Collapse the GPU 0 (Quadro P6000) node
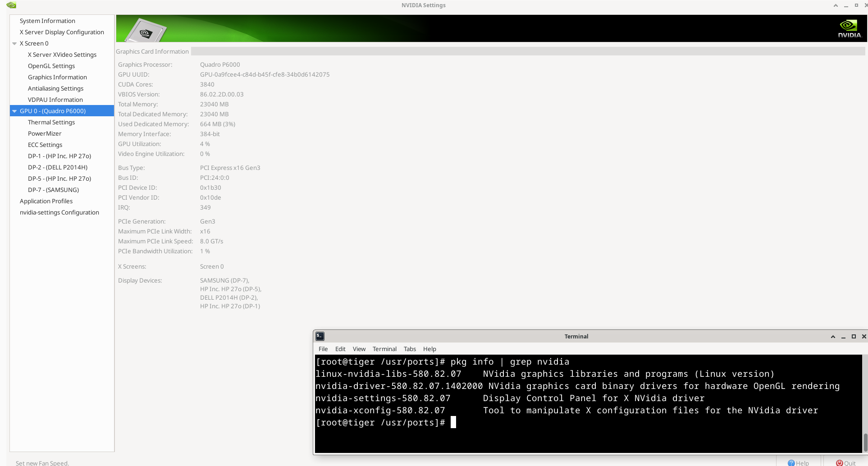The width and height of the screenshot is (868, 466). point(14,111)
